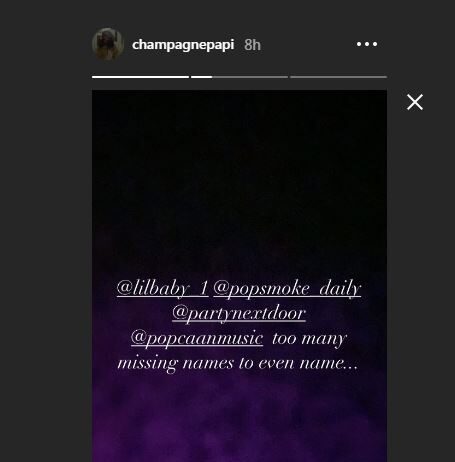
Task: Open the three-dot more options menu
Action: pyautogui.click(x=367, y=44)
